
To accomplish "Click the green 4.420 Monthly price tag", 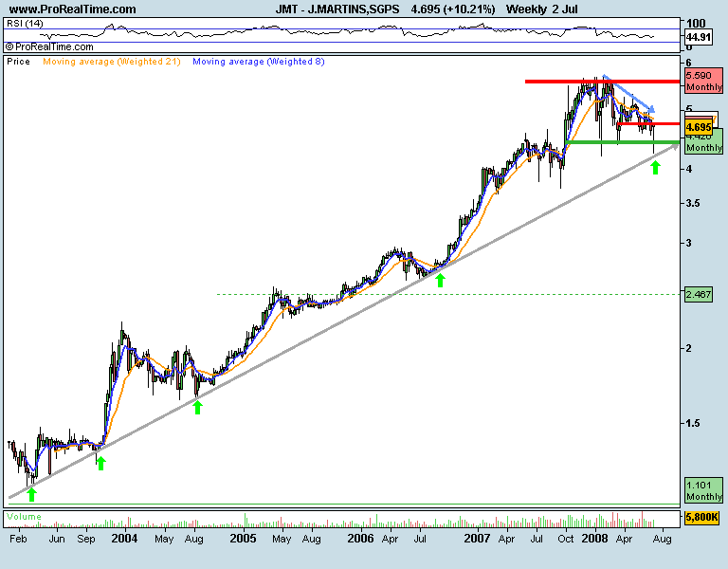I will point(704,141).
